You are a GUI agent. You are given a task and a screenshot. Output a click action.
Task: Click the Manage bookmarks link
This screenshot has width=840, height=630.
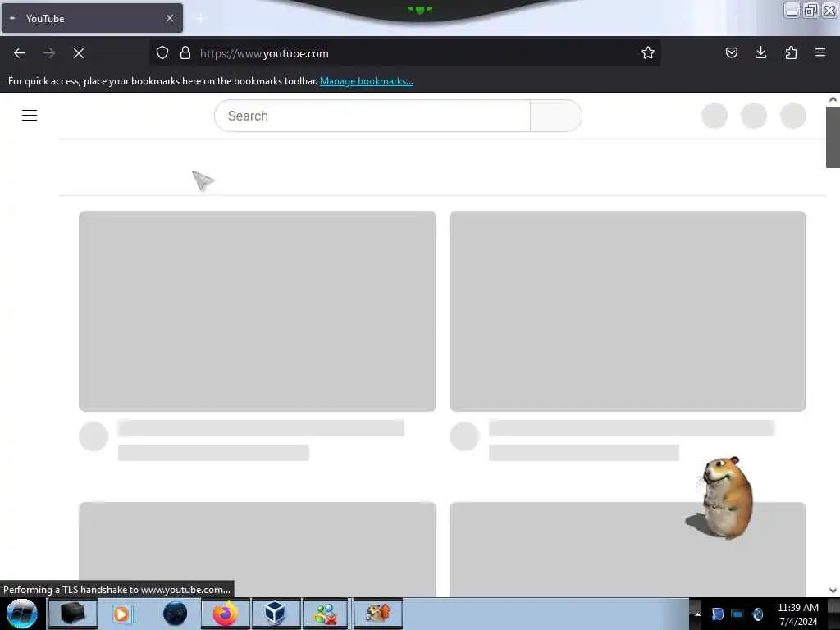click(367, 81)
